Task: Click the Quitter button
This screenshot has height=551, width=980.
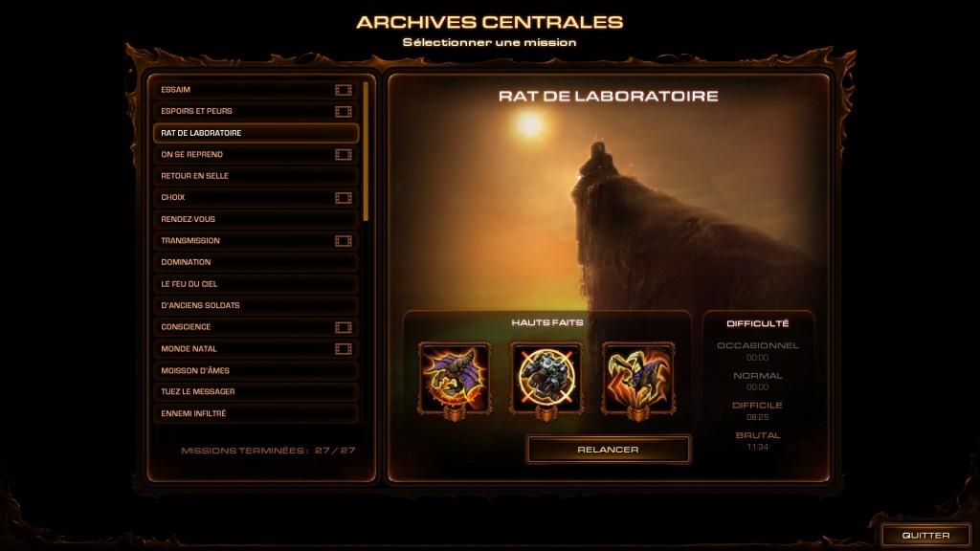Action: click(925, 536)
